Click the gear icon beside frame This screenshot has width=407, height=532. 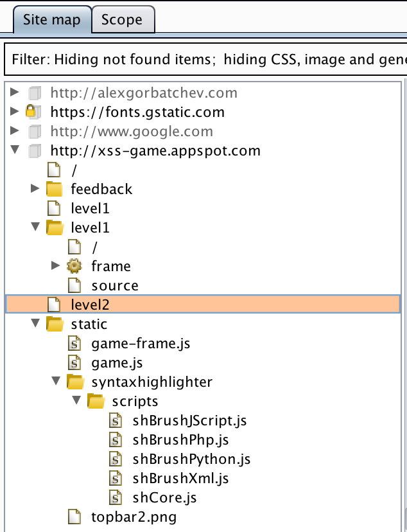(75, 266)
